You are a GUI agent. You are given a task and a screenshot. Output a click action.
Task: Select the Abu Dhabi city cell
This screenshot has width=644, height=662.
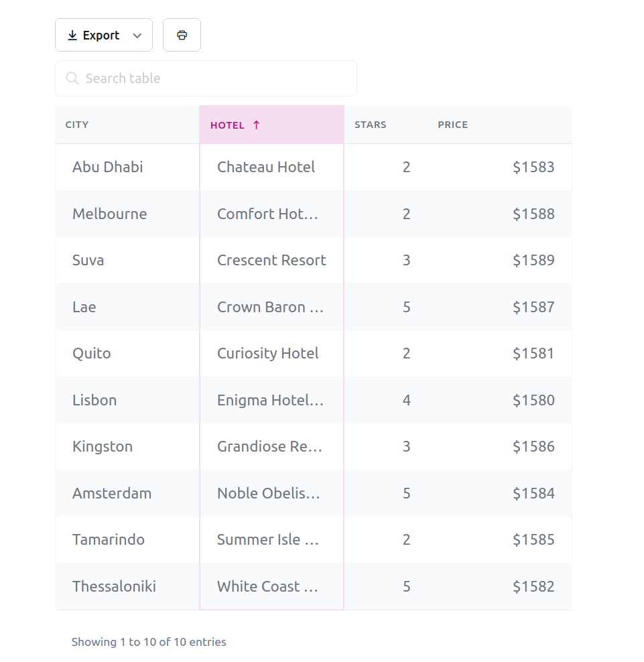[127, 168]
